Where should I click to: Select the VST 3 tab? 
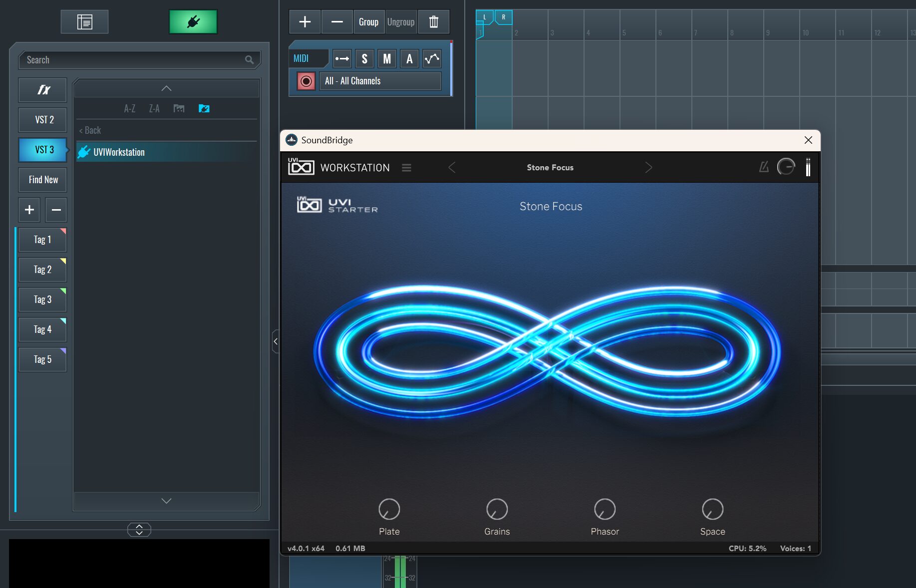coord(43,150)
